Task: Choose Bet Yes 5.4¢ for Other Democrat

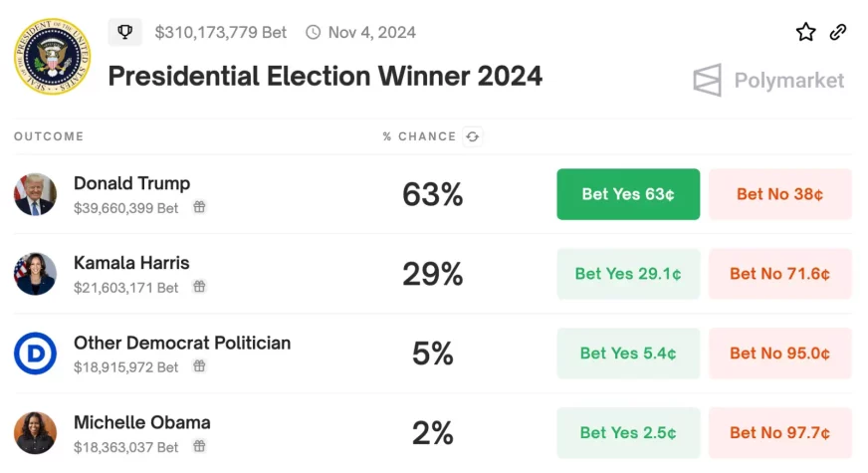Action: tap(628, 354)
